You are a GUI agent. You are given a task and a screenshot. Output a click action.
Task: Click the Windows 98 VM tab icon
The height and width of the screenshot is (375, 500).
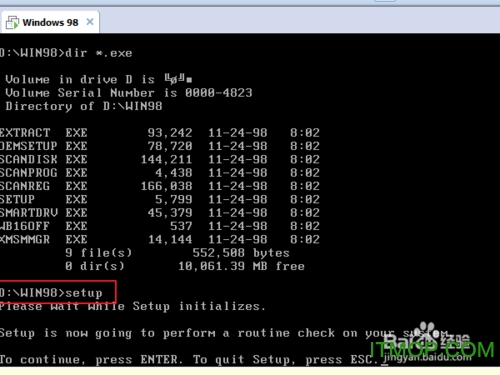pyautogui.click(x=13, y=23)
